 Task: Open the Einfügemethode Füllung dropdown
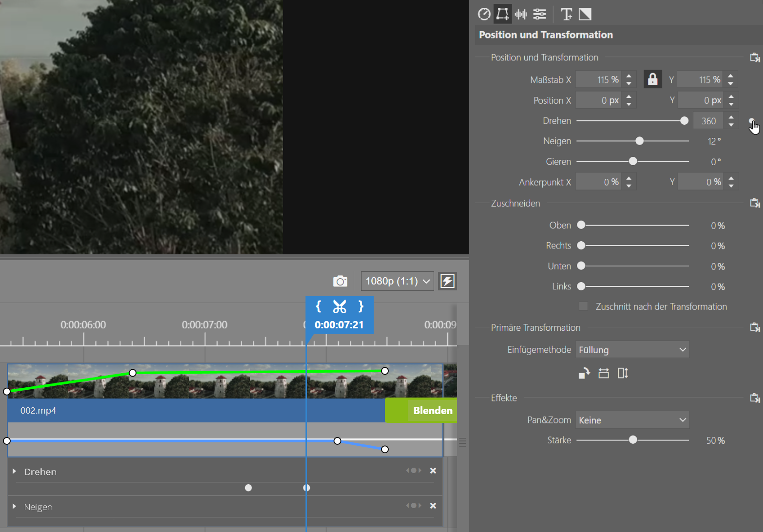tap(632, 350)
